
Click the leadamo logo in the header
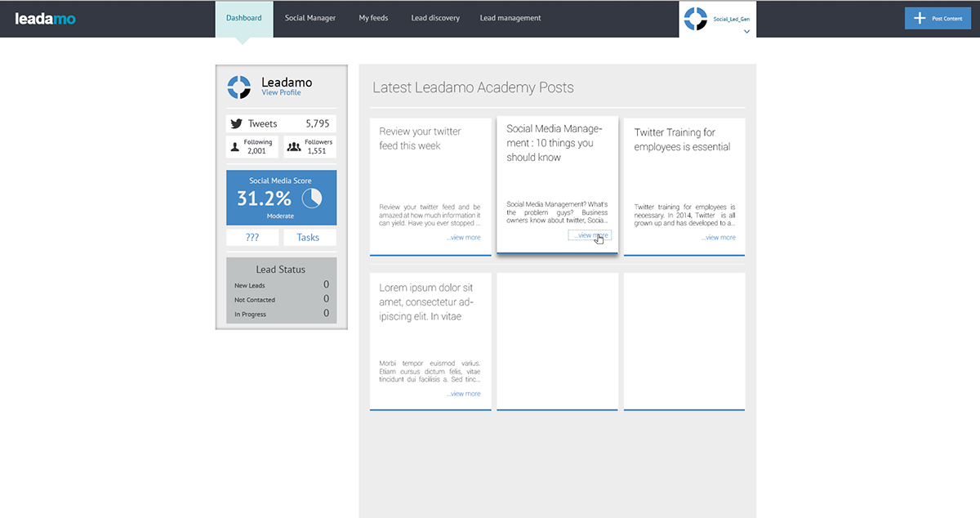(45, 18)
